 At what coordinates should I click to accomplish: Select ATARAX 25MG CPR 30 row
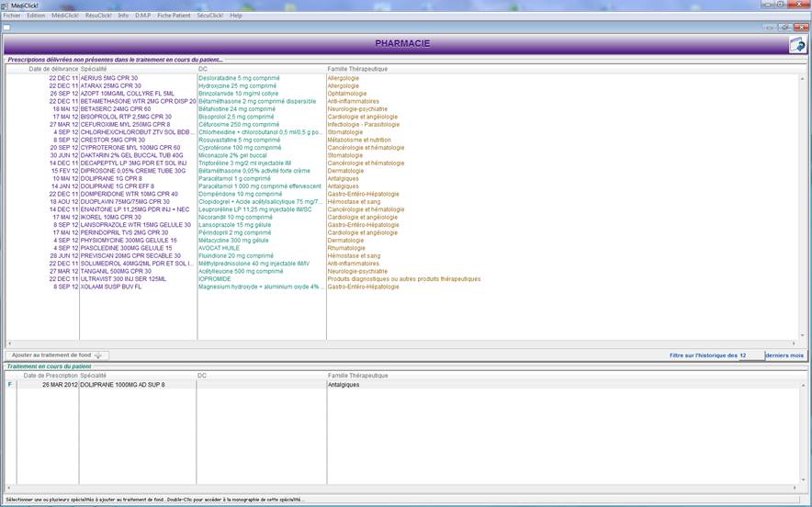(401, 86)
